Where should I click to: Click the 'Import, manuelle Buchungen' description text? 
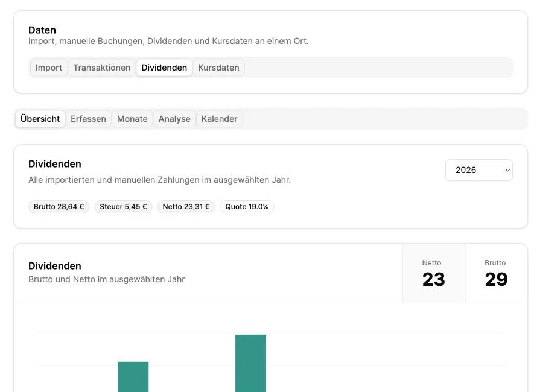coord(168,41)
